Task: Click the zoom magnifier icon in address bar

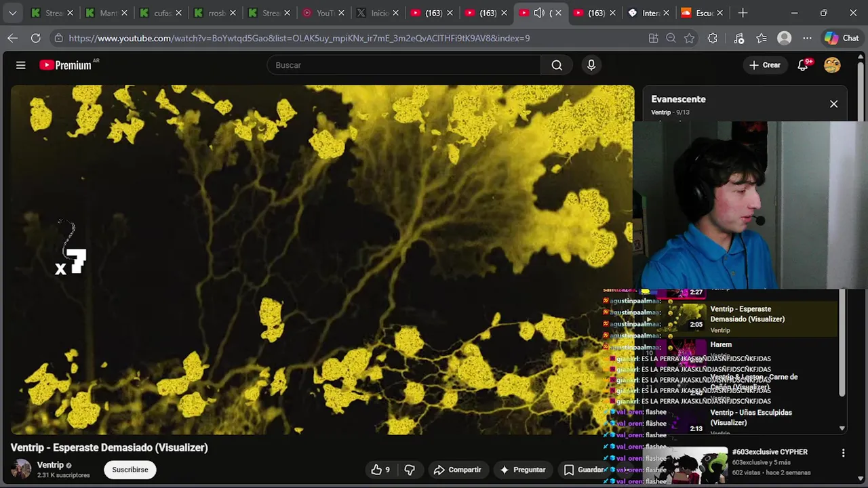Action: coord(671,38)
